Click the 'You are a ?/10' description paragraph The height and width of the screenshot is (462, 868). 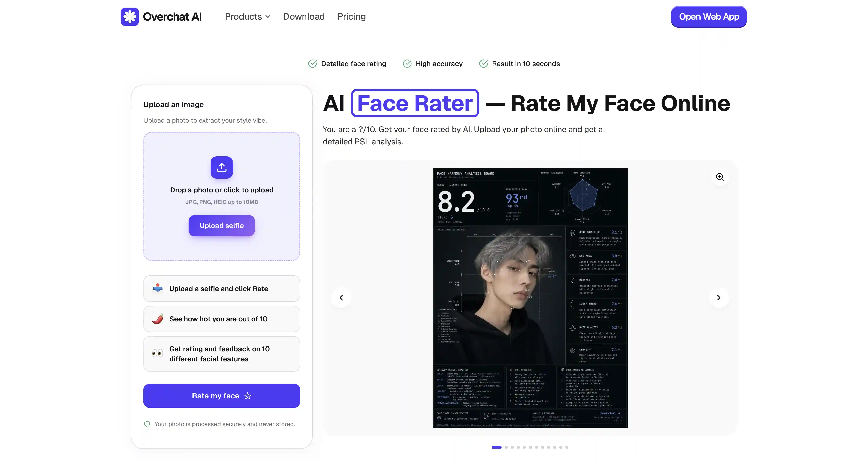tap(463, 135)
